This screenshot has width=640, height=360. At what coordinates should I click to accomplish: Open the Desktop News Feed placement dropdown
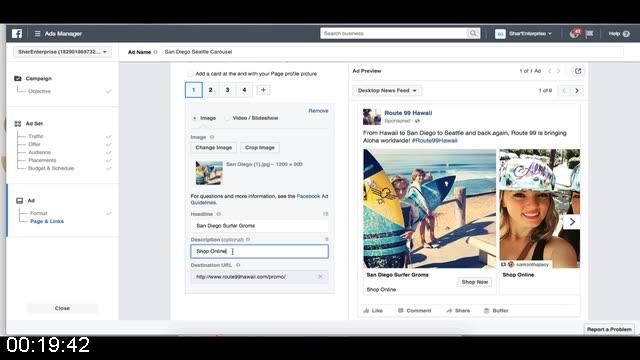point(387,91)
